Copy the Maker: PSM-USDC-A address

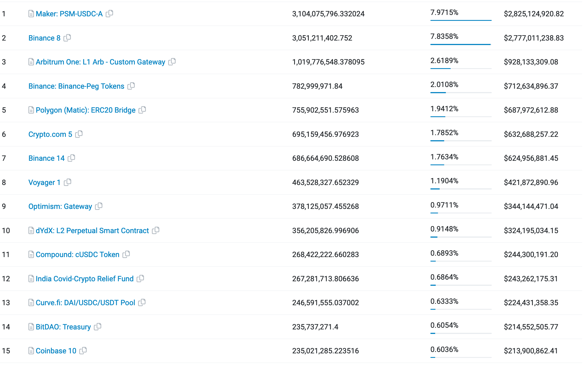pyautogui.click(x=109, y=14)
